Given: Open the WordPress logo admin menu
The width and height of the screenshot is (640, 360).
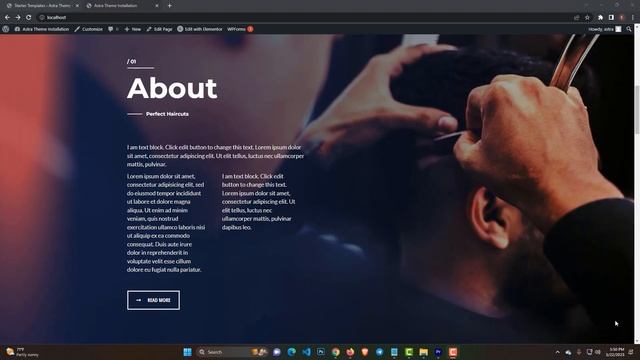Looking at the screenshot, I should 6,29.
